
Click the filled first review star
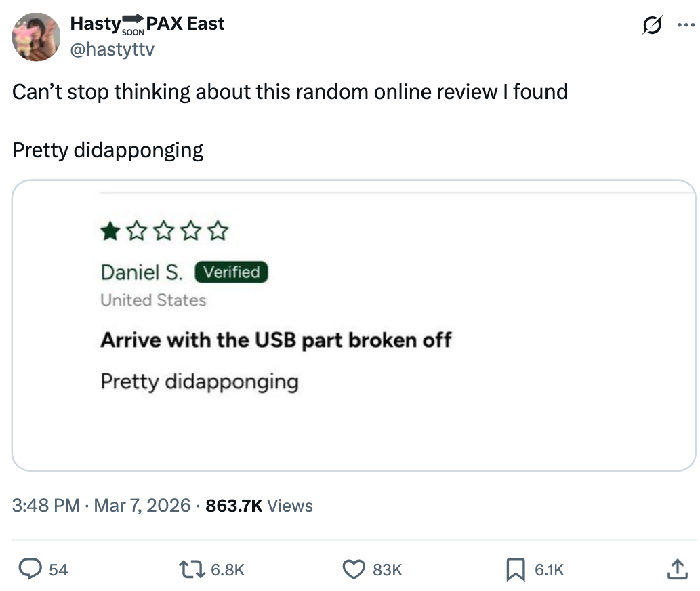tap(109, 232)
